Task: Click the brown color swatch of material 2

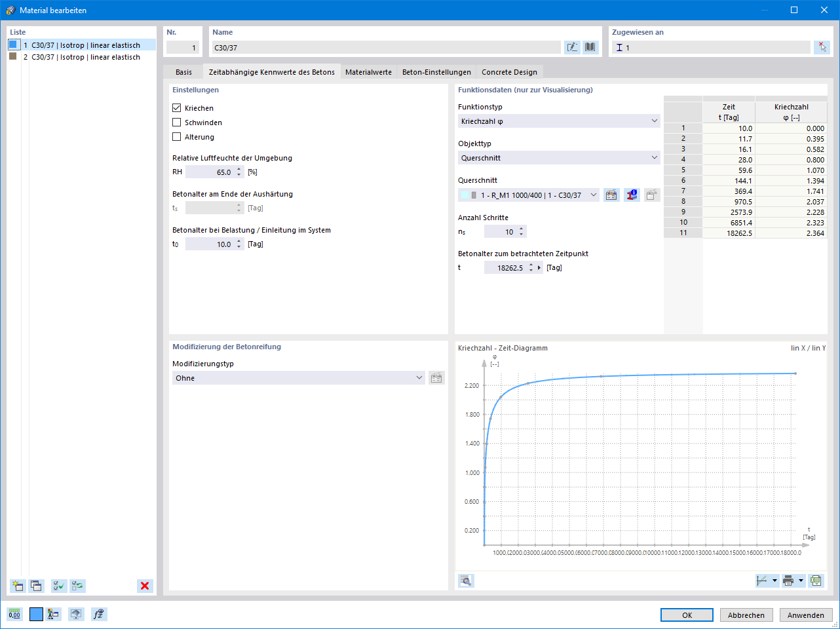Action: (13, 56)
